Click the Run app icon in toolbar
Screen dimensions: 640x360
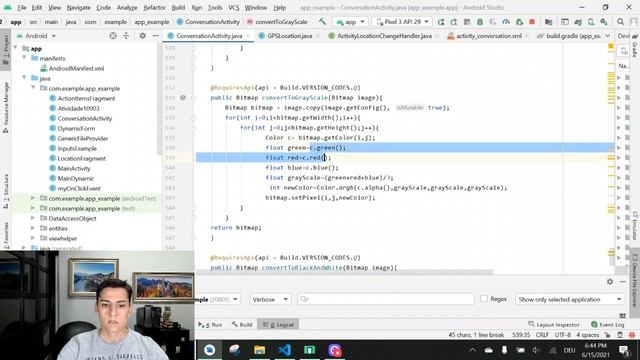click(441, 22)
